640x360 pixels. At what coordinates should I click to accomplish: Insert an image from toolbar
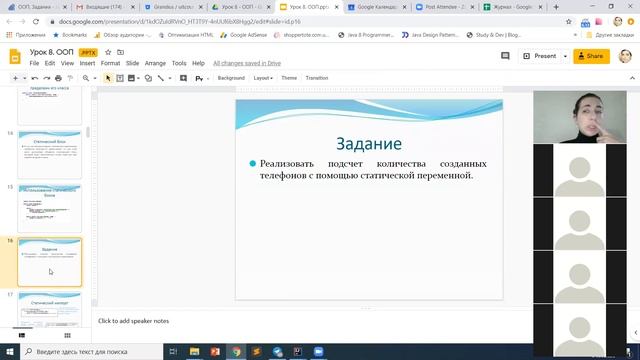[131, 78]
